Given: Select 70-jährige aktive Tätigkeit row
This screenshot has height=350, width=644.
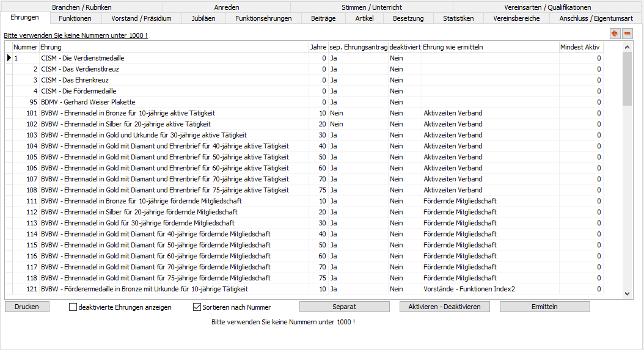Looking at the screenshot, I should 304,179.
